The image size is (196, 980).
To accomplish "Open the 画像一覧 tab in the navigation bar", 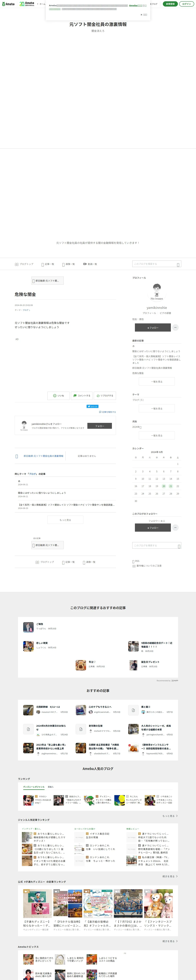I will click(x=68, y=264).
